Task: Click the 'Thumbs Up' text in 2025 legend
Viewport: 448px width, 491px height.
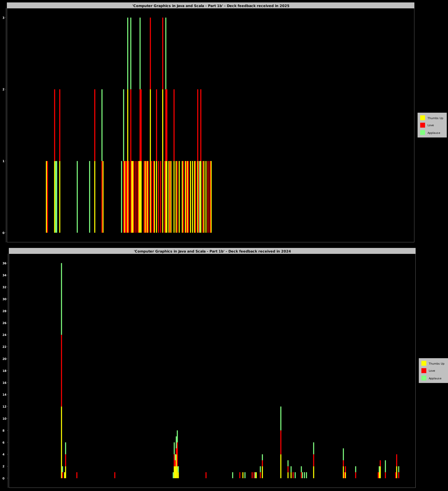Action: (435, 118)
